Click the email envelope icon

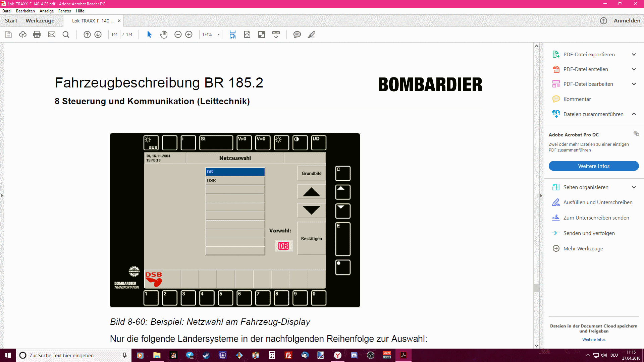click(x=51, y=35)
